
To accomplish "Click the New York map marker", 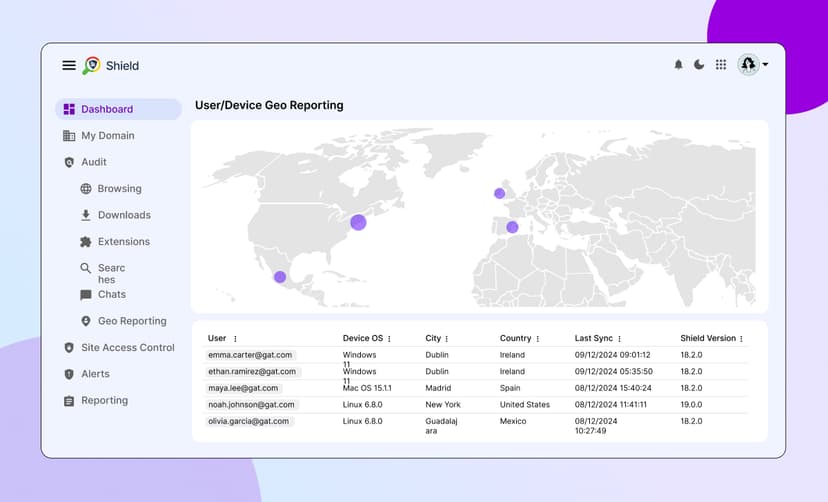I will coord(358,222).
